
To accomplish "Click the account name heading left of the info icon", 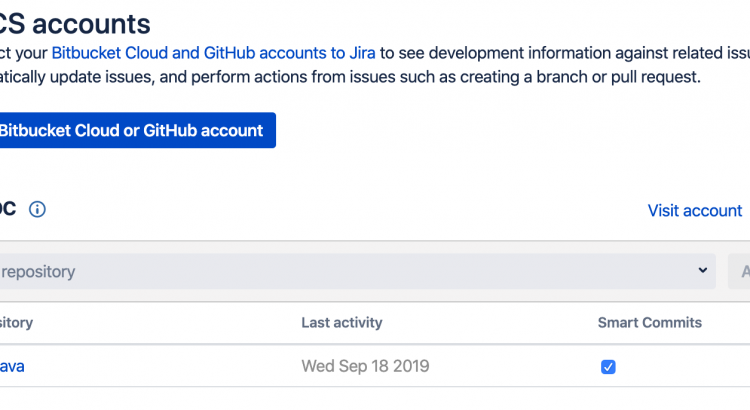I will 8,210.
